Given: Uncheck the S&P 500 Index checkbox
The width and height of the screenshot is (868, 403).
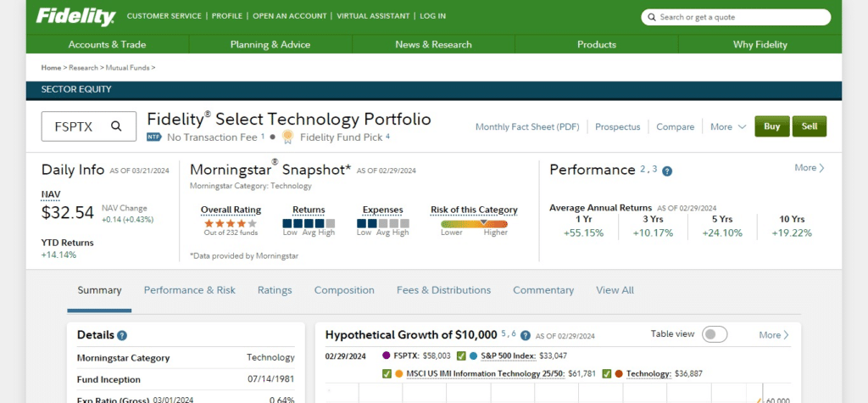Looking at the screenshot, I should (461, 355).
